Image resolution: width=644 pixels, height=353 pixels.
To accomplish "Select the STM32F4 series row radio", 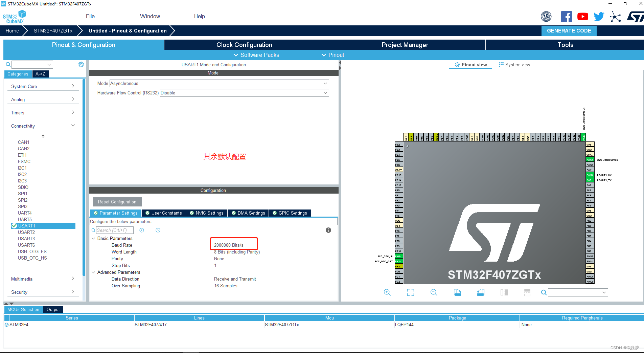I will [6, 325].
